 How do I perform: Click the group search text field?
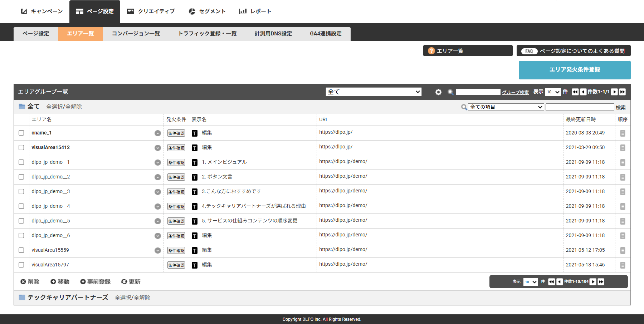478,92
